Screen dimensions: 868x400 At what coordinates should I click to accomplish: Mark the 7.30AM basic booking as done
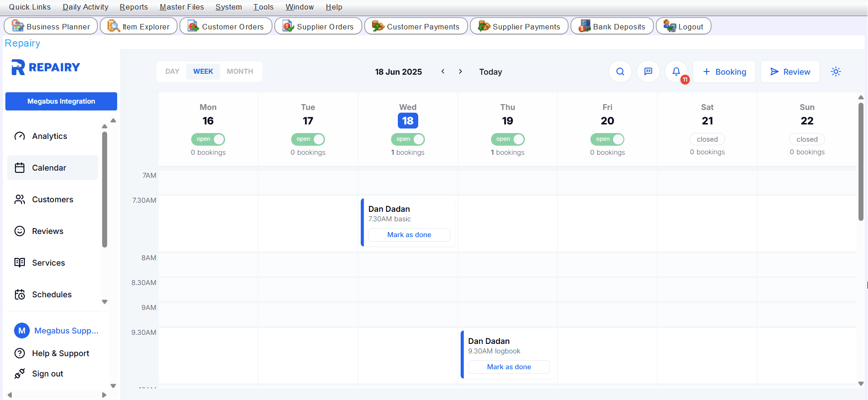coord(409,235)
